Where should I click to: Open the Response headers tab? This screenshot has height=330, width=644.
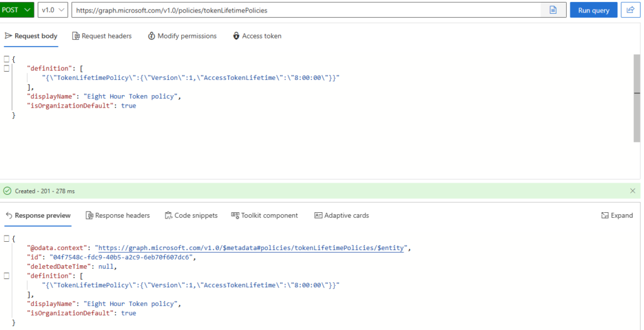(x=118, y=215)
